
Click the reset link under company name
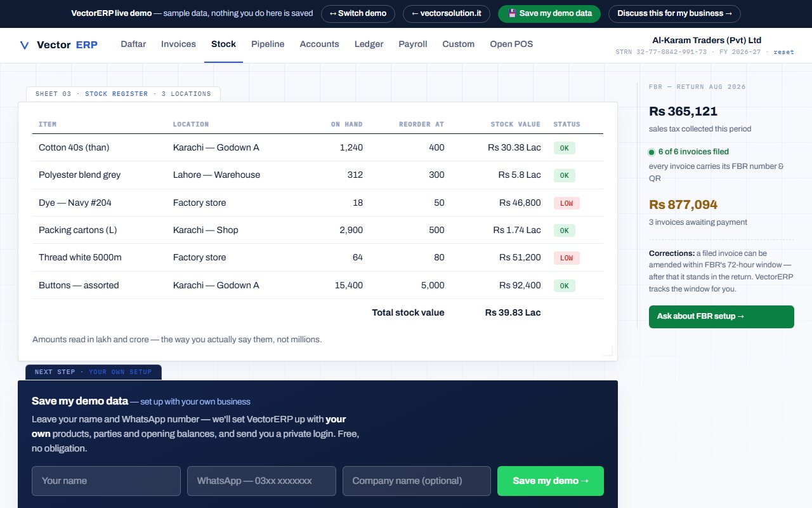coord(783,52)
